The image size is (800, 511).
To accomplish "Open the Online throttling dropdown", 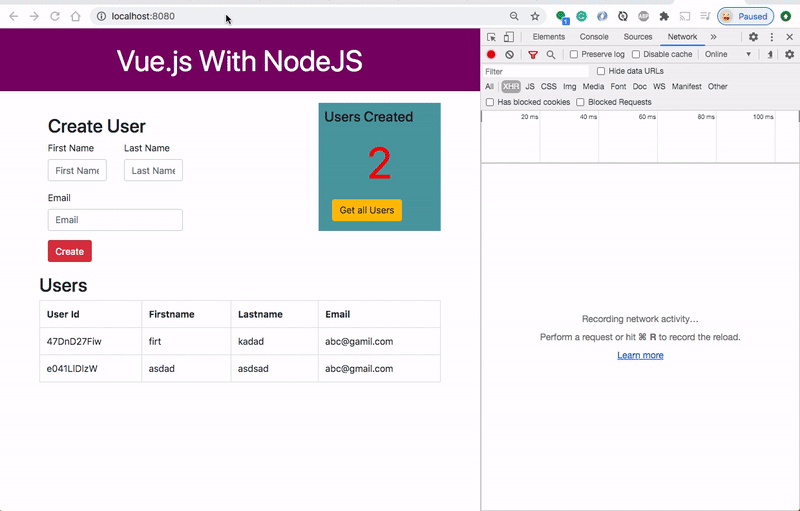I will tap(728, 54).
